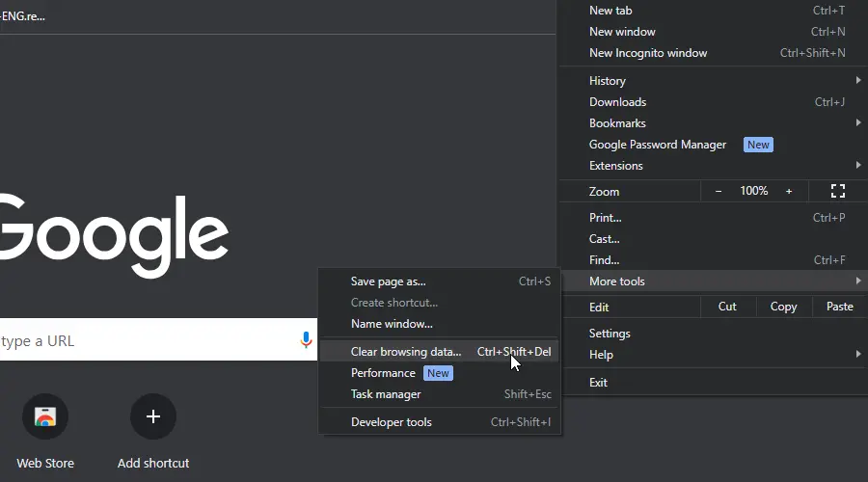Screen dimensions: 868x482
Task: Click the Web Store label text
Action: pos(45,463)
